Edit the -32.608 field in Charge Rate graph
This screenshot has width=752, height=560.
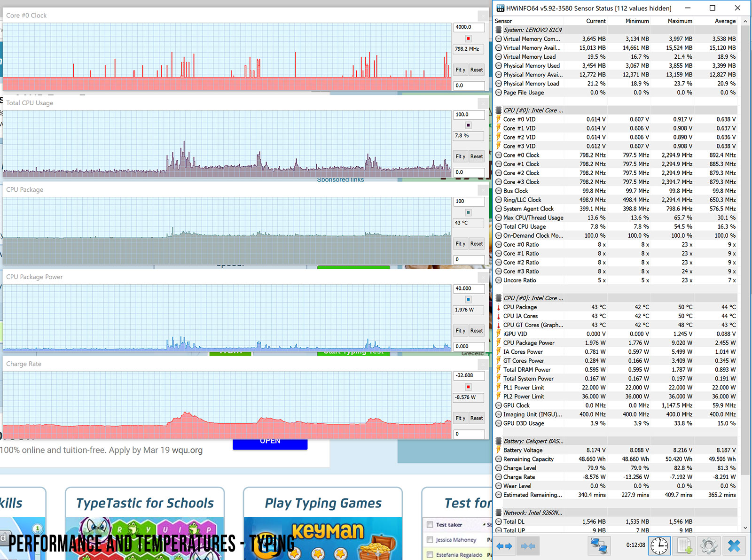(x=469, y=375)
